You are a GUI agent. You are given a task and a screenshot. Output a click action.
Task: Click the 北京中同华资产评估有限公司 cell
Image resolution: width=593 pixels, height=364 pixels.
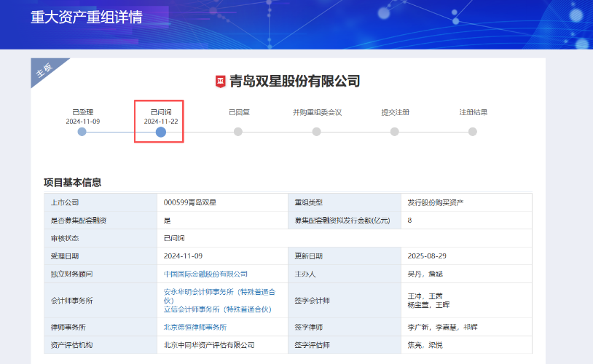(x=222, y=345)
